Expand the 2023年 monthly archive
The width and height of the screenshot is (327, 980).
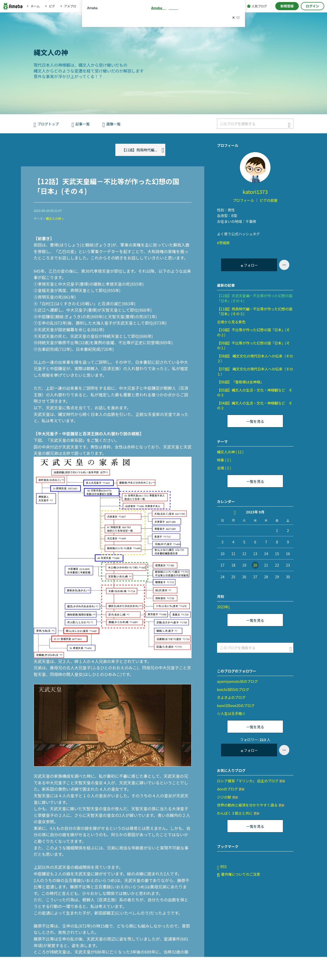tap(223, 607)
